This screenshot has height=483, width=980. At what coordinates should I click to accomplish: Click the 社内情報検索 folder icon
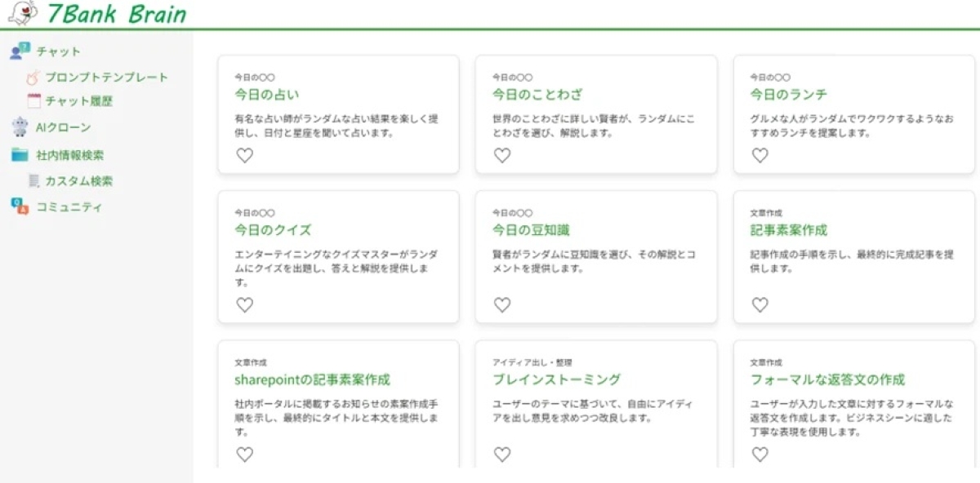click(x=20, y=154)
